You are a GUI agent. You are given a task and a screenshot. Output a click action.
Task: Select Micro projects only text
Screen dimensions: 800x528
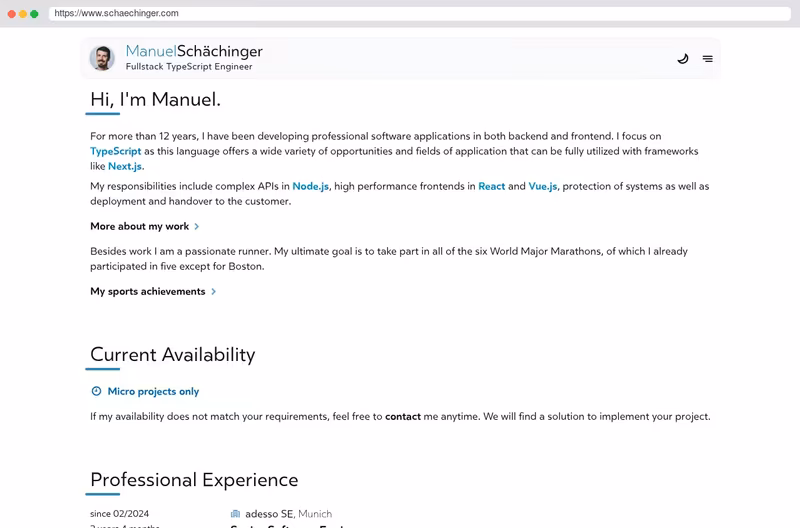153,391
